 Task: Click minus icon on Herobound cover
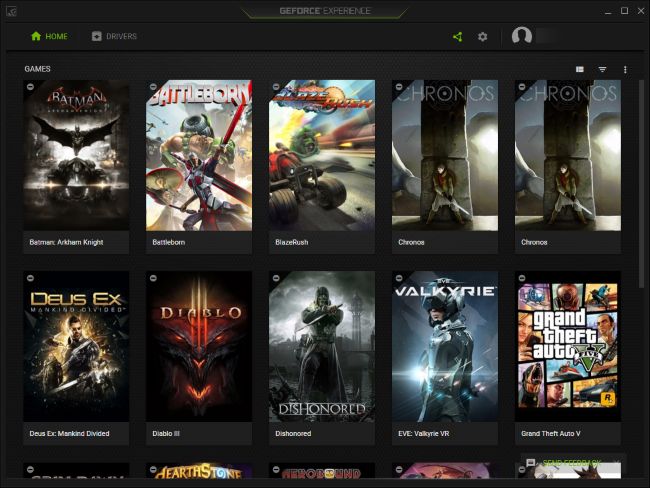pos(276,469)
